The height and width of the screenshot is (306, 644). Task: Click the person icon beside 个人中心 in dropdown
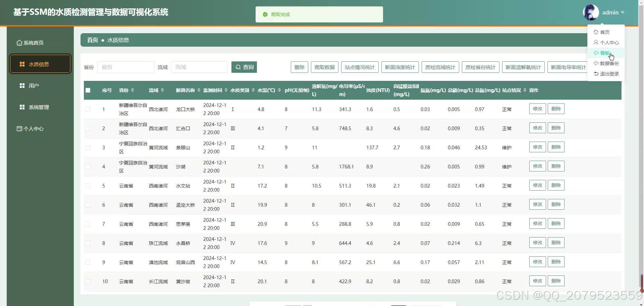point(596,42)
